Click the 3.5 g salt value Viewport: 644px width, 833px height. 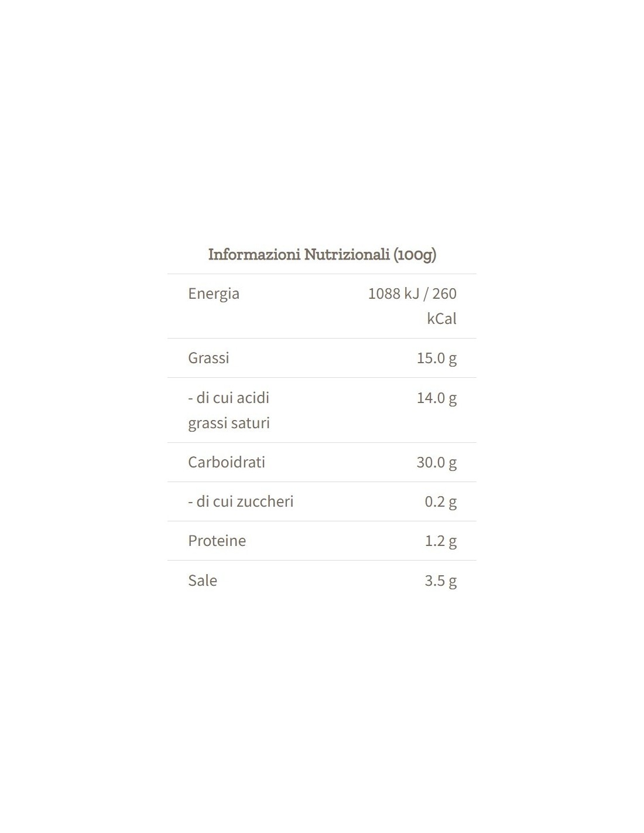(441, 581)
